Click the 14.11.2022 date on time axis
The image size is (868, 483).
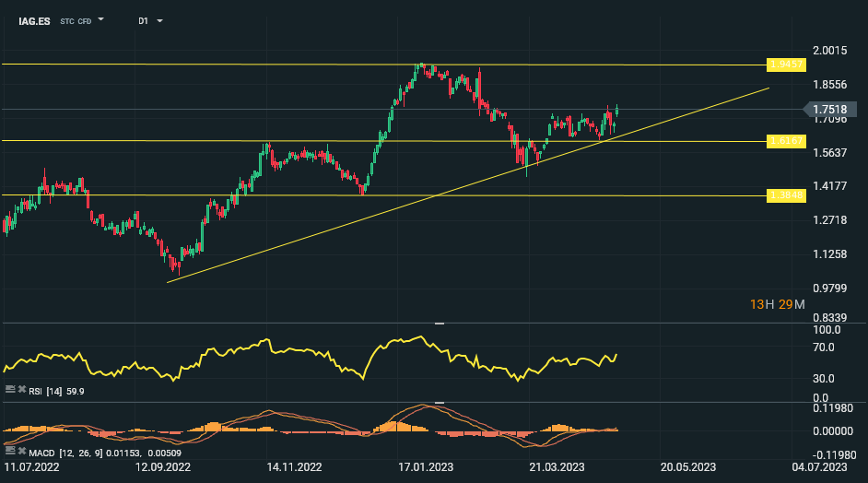click(294, 467)
